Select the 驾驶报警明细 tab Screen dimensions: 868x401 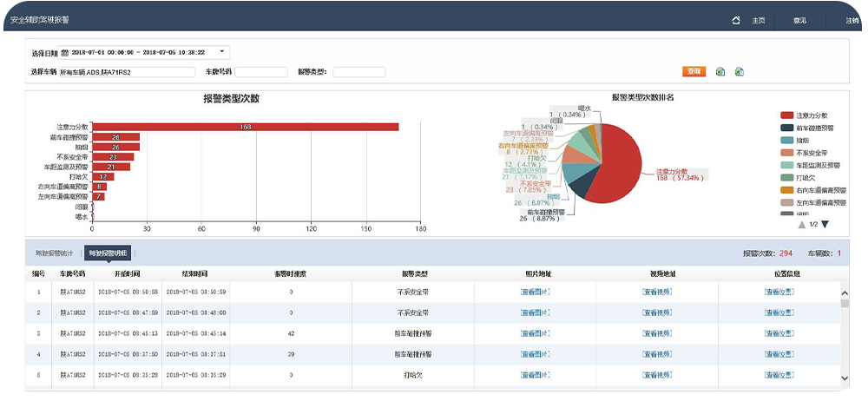(x=108, y=253)
